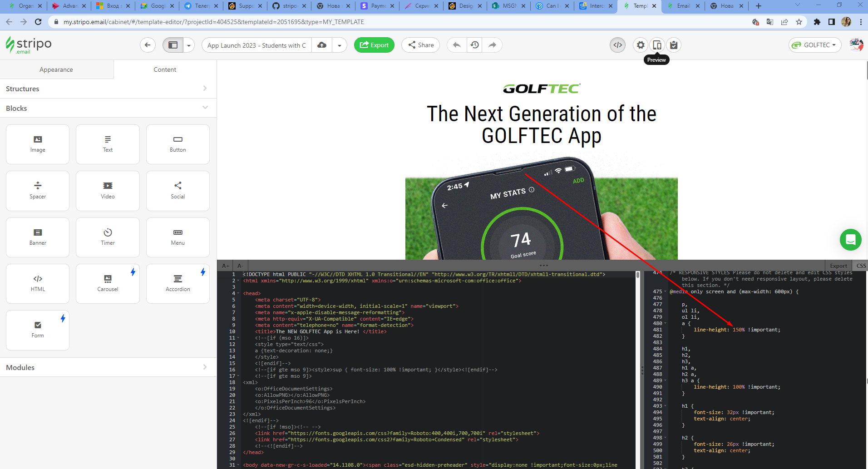Save template with cloud upload icon
This screenshot has width=868, height=469.
point(322,45)
